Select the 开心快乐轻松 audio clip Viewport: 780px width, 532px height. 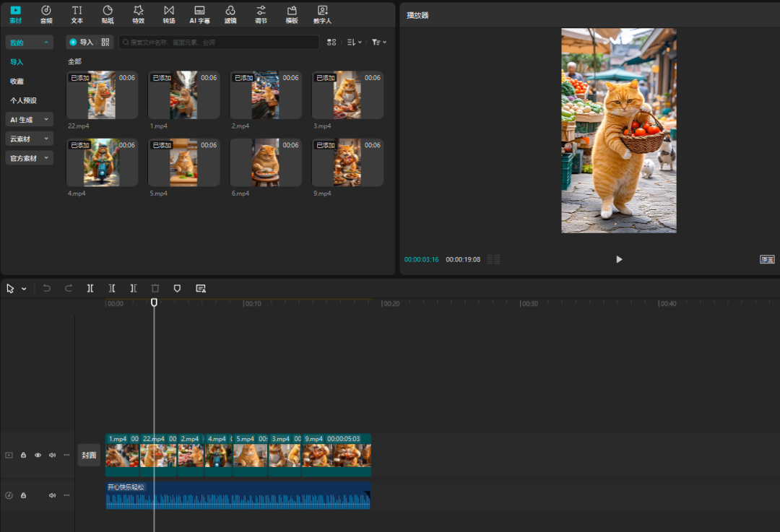[x=238, y=495]
